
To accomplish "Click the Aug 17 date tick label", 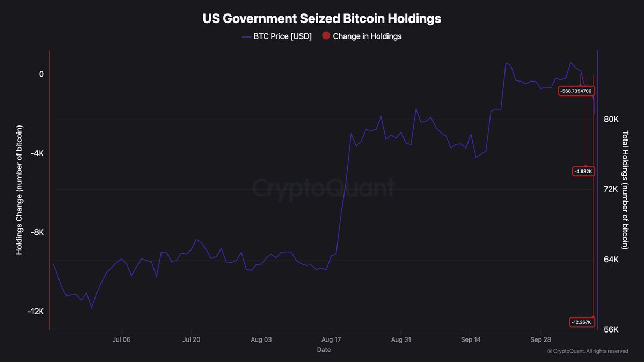I will click(x=331, y=339).
